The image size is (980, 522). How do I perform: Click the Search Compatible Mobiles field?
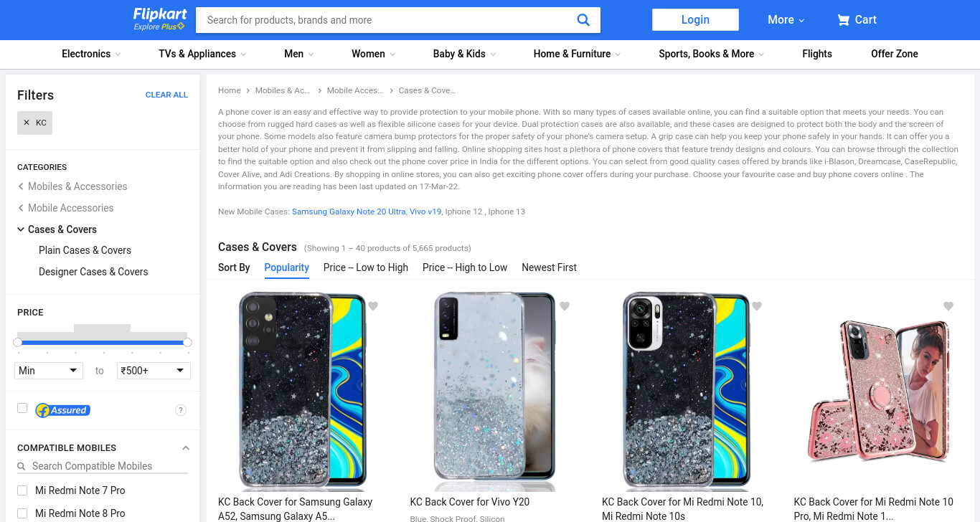pyautogui.click(x=103, y=466)
